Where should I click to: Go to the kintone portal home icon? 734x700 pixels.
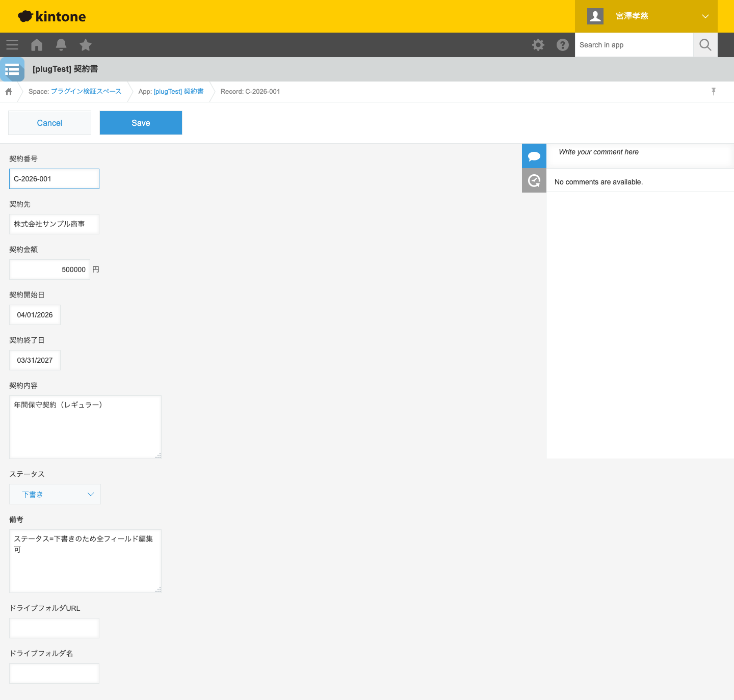pos(37,45)
